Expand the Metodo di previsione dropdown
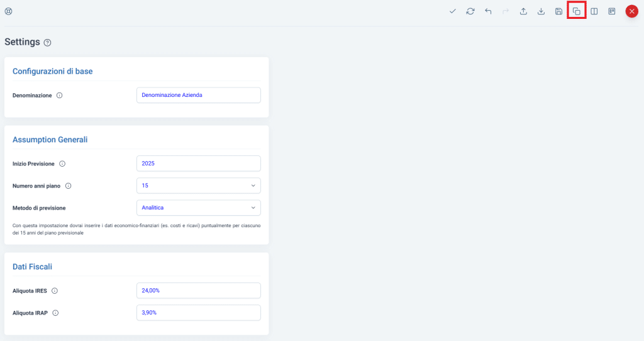The width and height of the screenshot is (644, 341). [198, 208]
